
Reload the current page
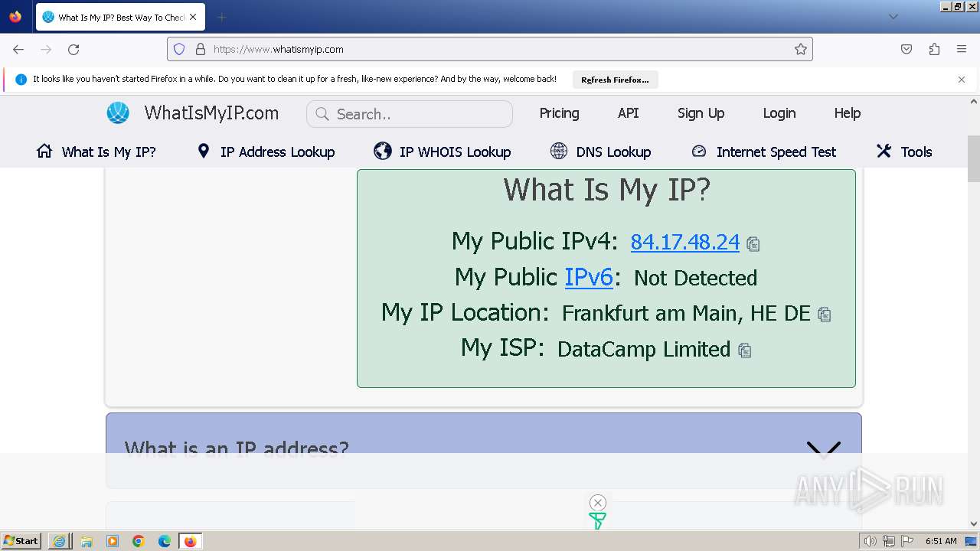pos(73,49)
